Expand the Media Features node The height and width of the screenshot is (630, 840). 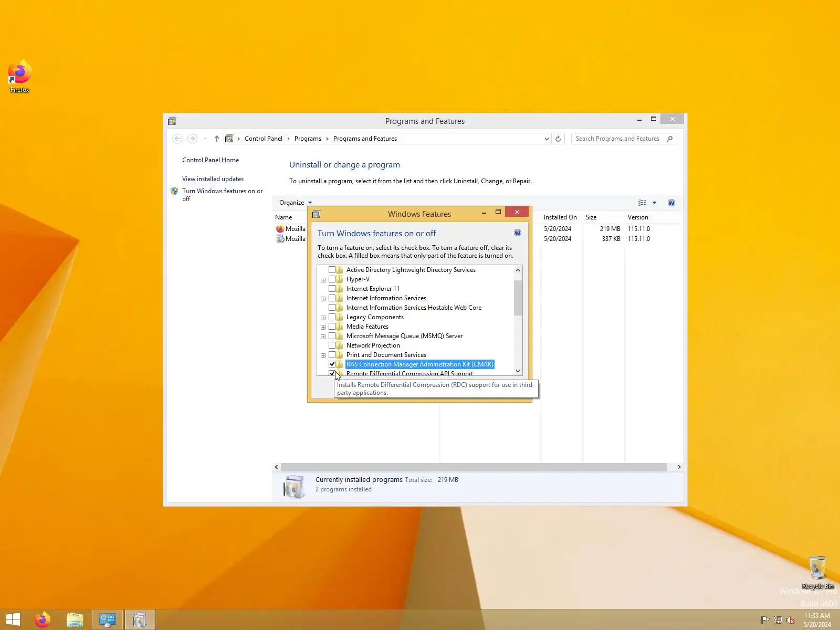(x=323, y=327)
